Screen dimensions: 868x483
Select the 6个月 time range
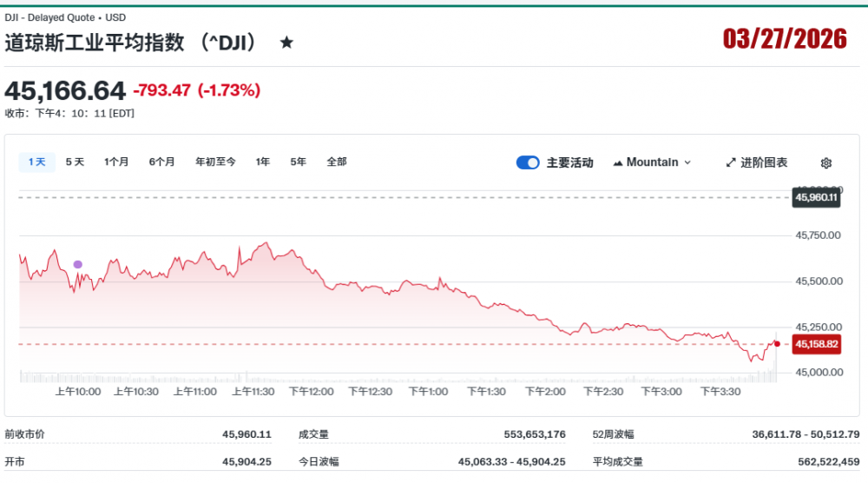(x=161, y=162)
